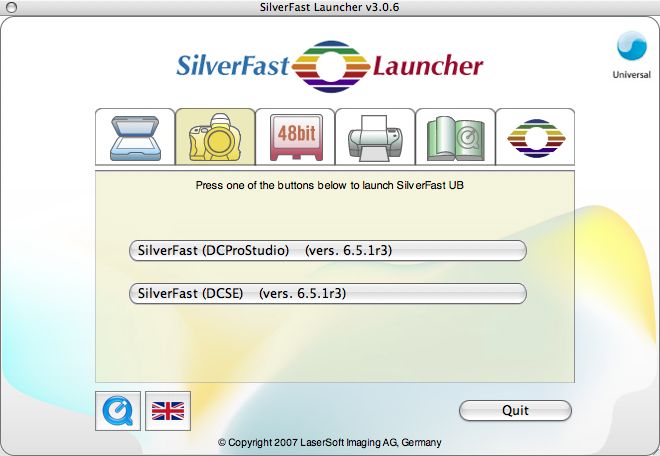Open the printer tab
The width and height of the screenshot is (660, 456).
tap(375, 138)
